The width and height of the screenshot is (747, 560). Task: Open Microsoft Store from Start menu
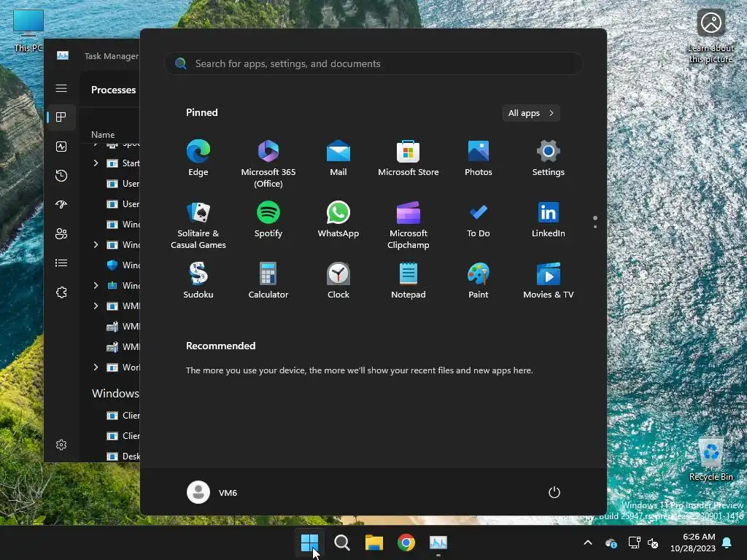click(409, 158)
